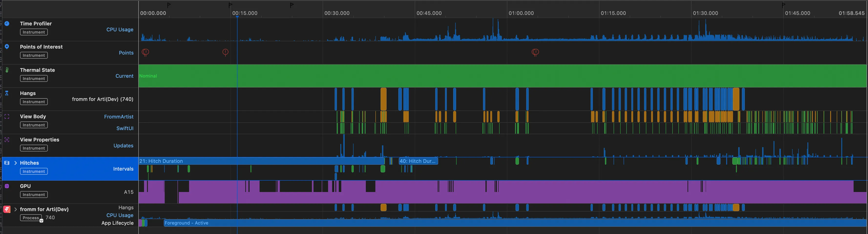
Task: Click the Instrument badge under Hitches
Action: [34, 172]
